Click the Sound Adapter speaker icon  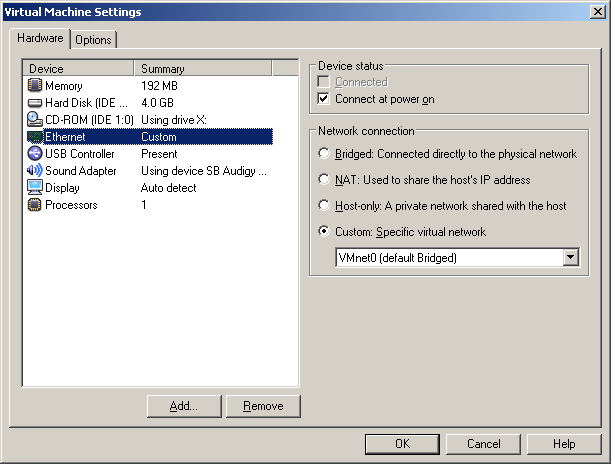(x=34, y=171)
